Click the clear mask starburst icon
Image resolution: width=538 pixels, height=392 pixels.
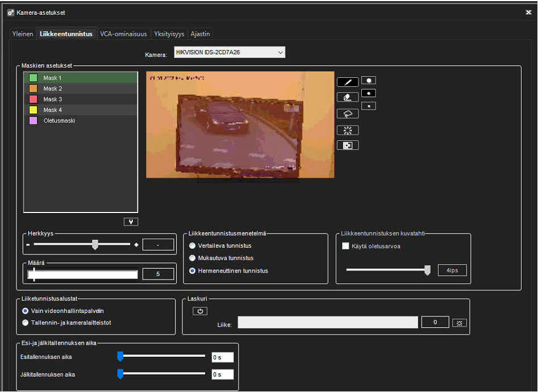pyautogui.click(x=347, y=130)
